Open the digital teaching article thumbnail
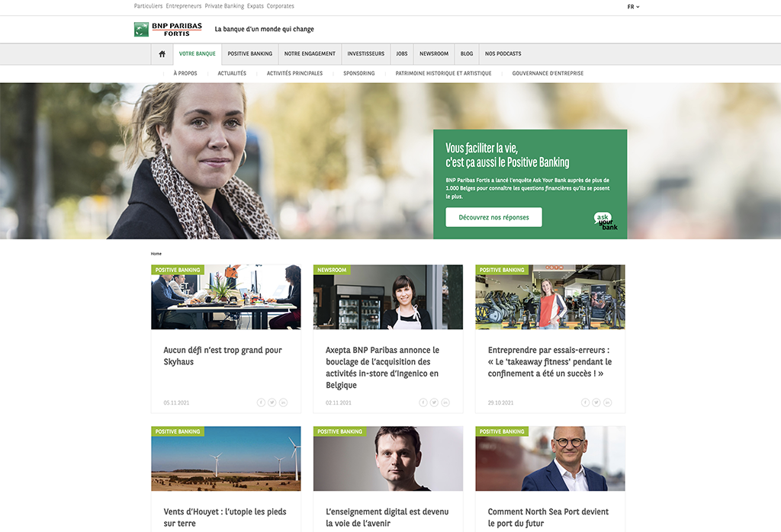The height and width of the screenshot is (532, 781). 388,459
